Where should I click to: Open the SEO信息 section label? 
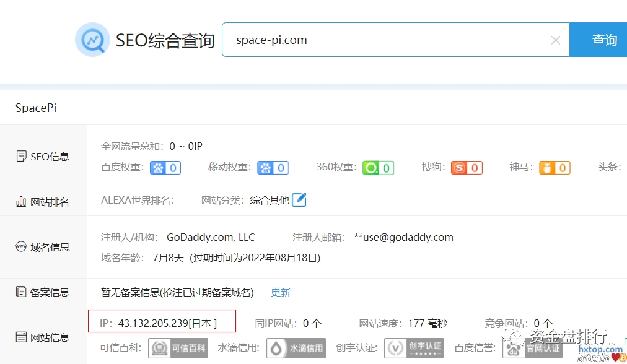tap(43, 157)
